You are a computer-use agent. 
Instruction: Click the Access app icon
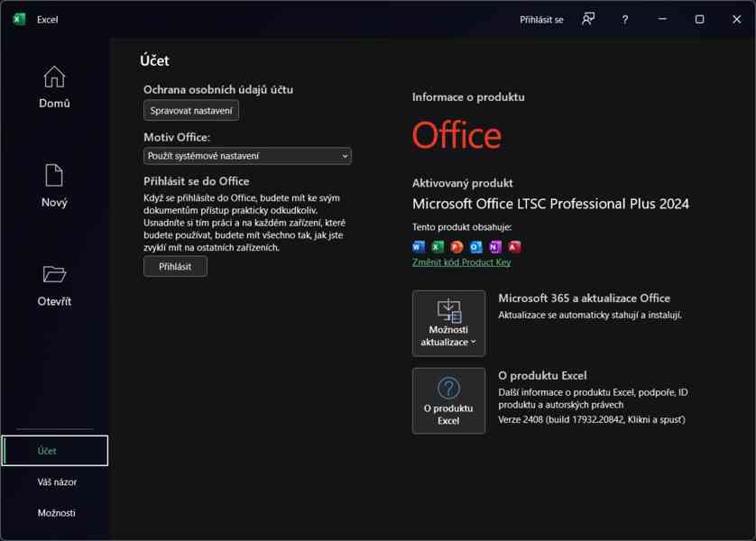[x=514, y=247]
